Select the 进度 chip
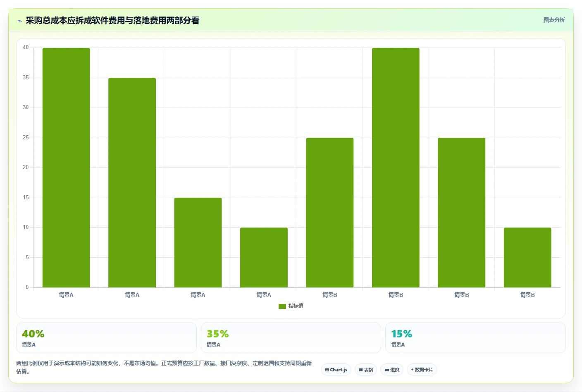582x392 pixels. [392, 370]
